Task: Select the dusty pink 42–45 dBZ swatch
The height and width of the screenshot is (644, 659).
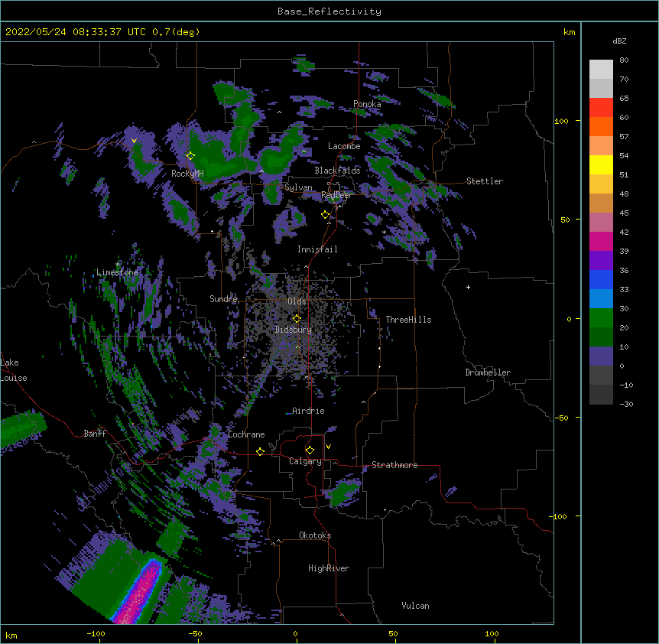Action: pyautogui.click(x=601, y=223)
